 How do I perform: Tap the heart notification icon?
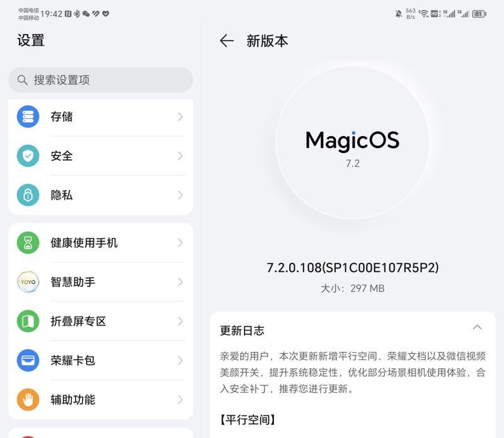(105, 13)
